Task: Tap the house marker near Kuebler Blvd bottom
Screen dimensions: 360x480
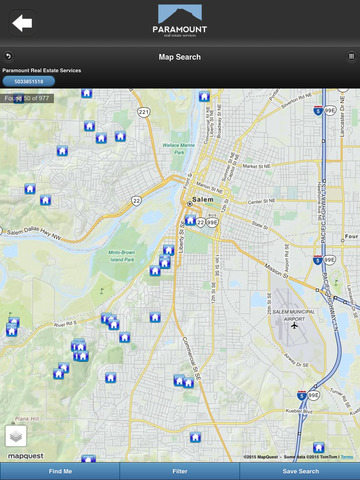Action: (195, 437)
